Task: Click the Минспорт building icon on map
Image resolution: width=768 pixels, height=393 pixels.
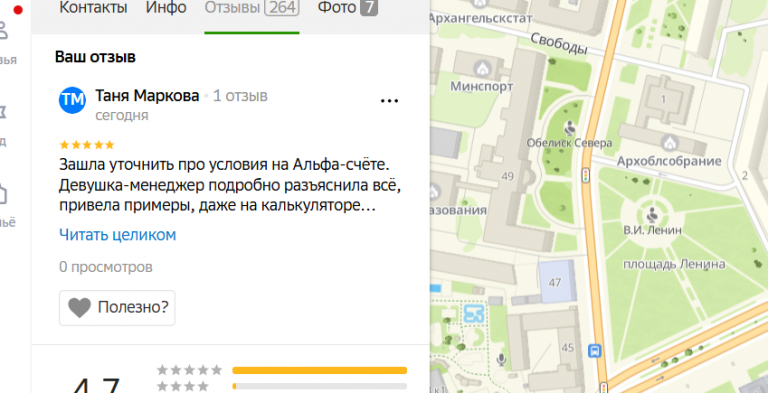Action: tap(482, 69)
